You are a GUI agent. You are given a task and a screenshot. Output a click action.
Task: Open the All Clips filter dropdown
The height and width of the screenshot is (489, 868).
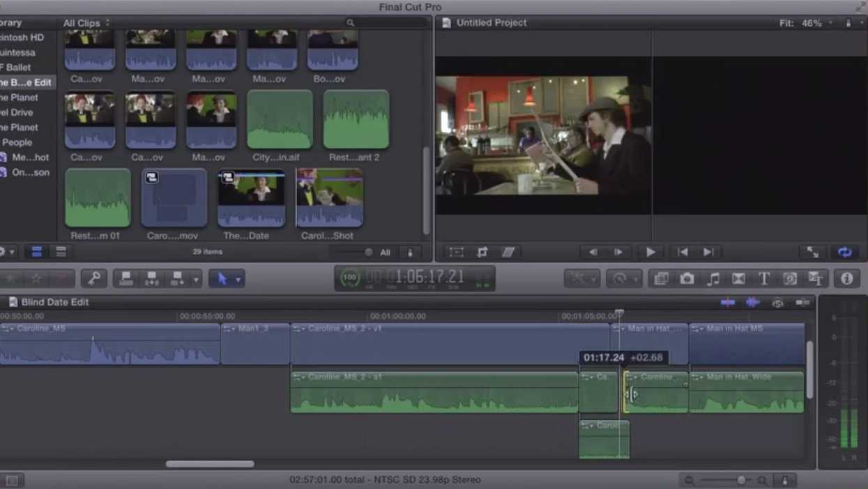tap(86, 23)
